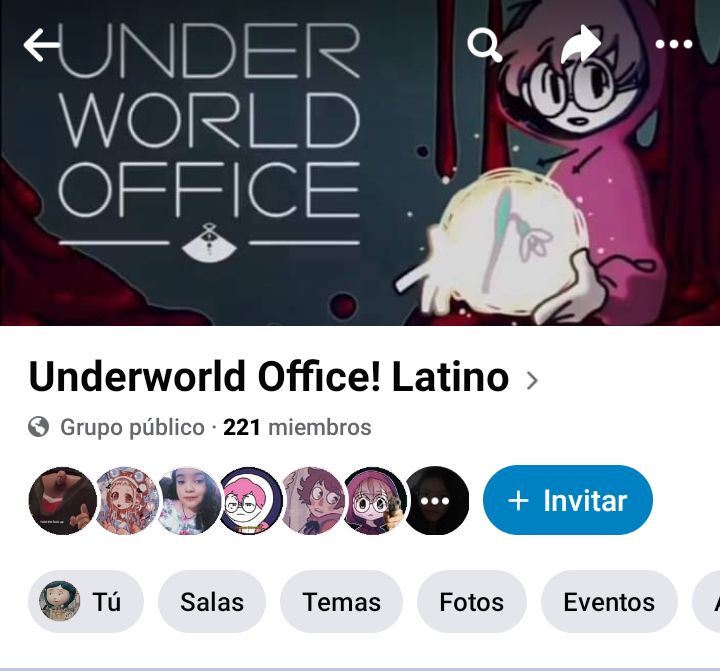
Task: Open the Underworld Office! Latino group title
Action: [269, 377]
